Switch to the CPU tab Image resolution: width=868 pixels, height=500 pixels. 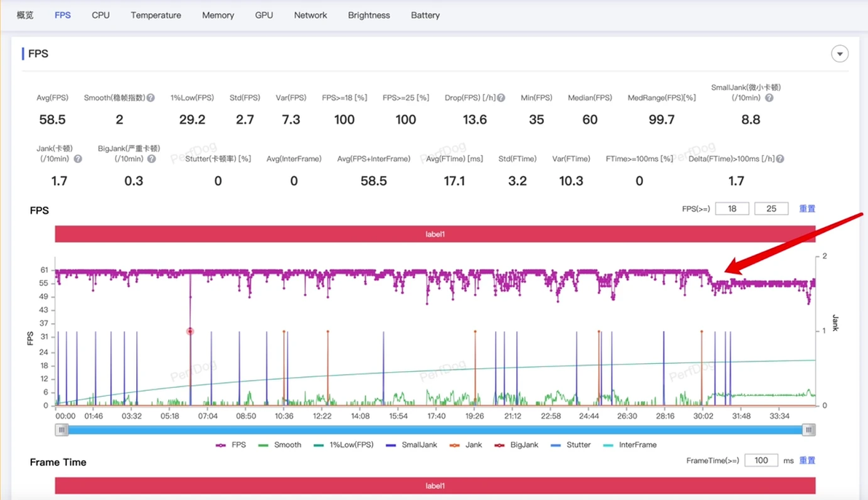click(100, 15)
